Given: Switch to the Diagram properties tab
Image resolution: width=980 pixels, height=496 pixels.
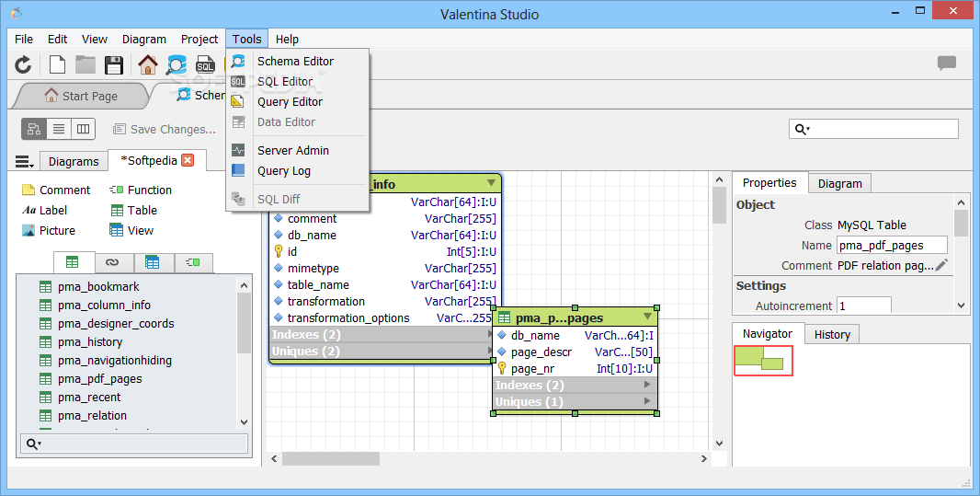Looking at the screenshot, I should point(839,183).
